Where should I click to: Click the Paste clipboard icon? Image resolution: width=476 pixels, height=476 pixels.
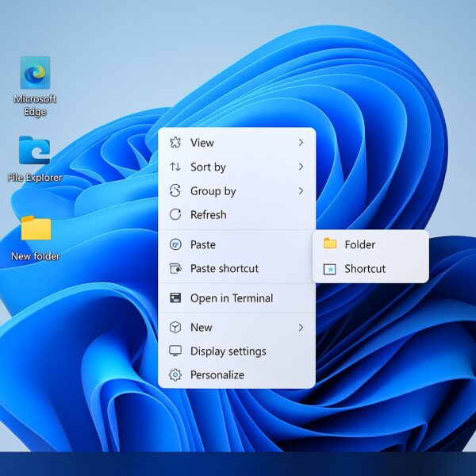tap(175, 244)
